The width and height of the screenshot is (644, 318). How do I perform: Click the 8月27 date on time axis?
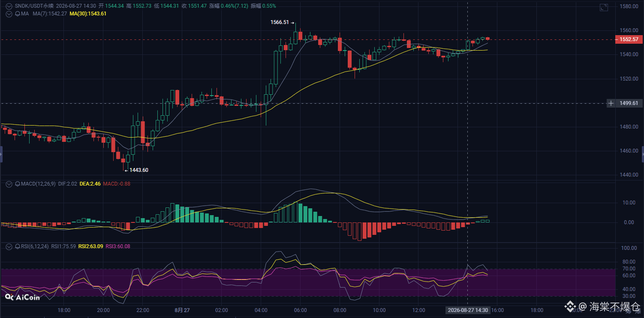(x=182, y=310)
